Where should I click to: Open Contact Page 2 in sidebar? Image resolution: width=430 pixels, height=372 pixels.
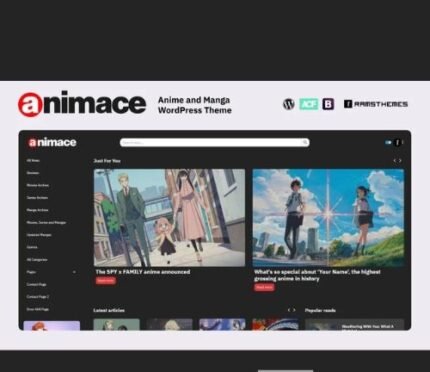38,297
